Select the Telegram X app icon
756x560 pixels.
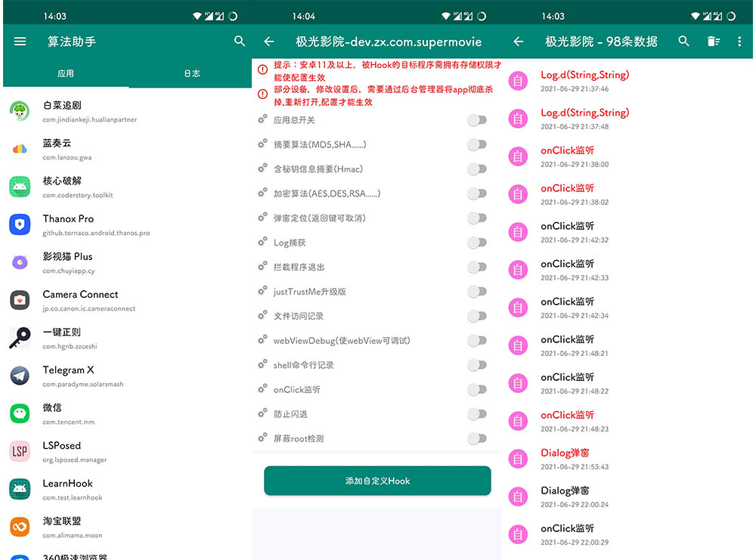click(x=20, y=376)
